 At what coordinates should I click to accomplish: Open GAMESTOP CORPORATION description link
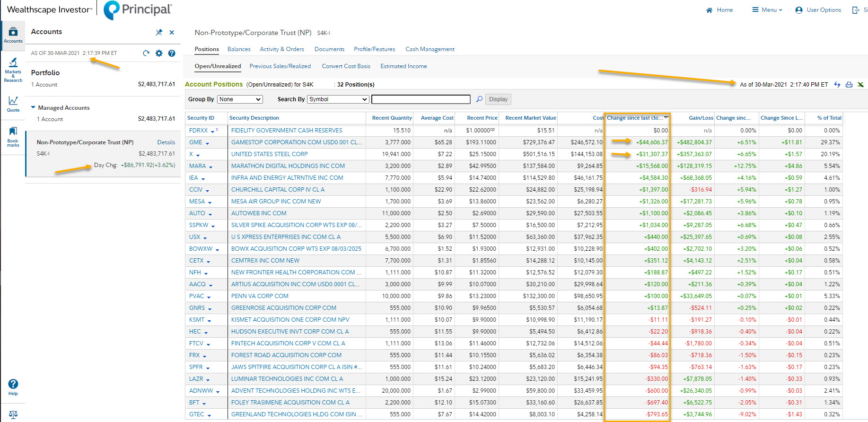297,142
